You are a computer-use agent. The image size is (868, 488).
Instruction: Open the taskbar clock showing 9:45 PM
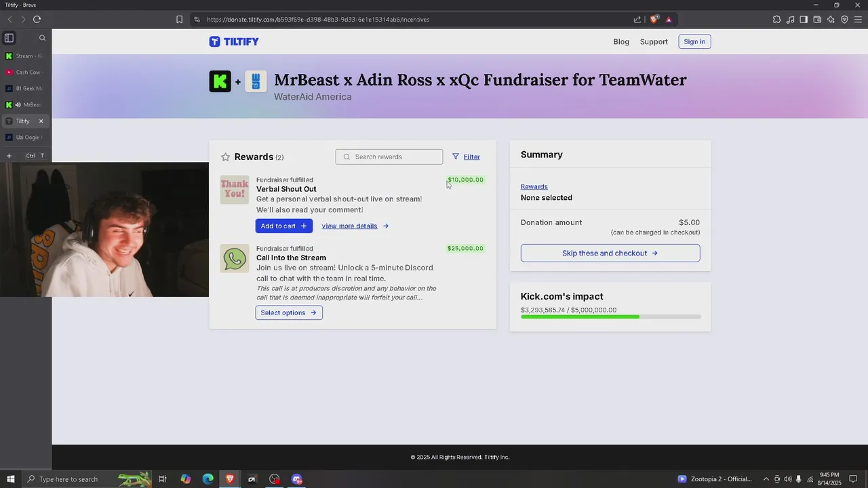coord(829,479)
